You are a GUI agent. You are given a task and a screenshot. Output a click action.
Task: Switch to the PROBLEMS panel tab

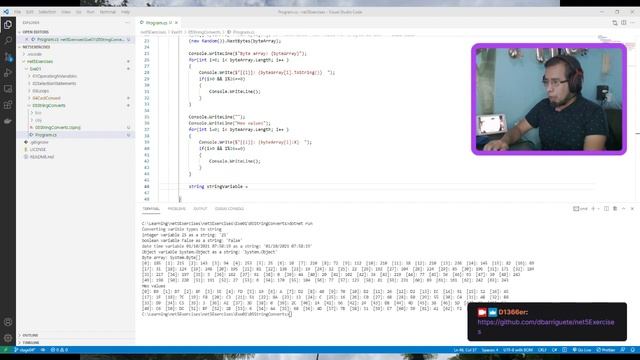176,209
